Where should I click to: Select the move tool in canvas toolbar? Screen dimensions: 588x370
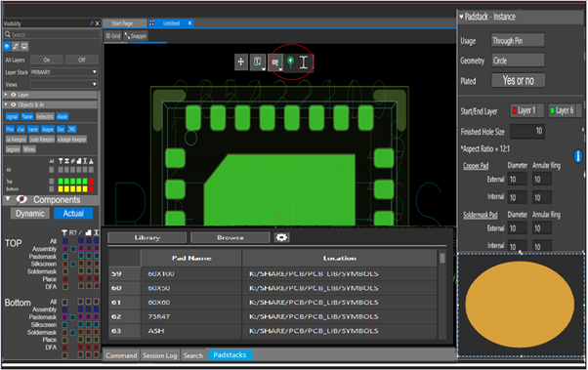coord(240,62)
